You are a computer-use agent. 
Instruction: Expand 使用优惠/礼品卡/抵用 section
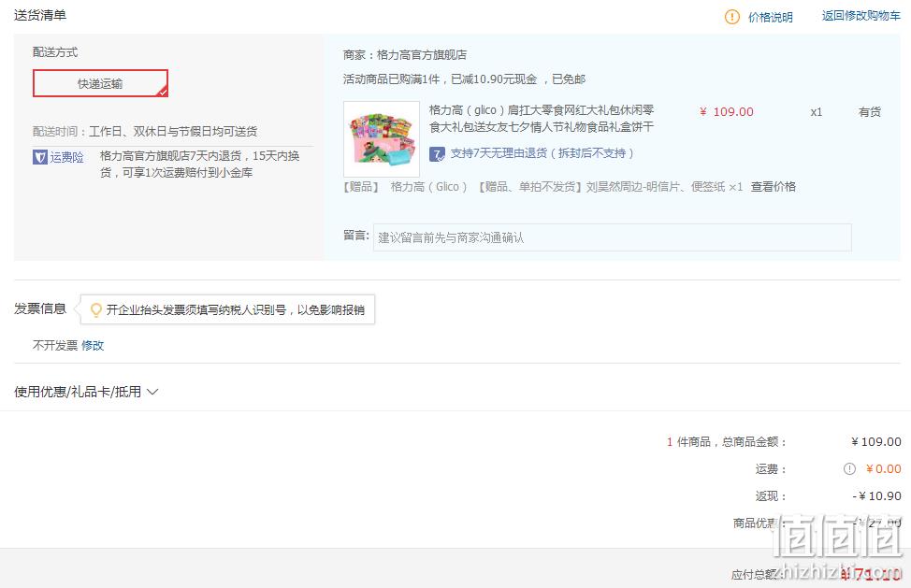(x=86, y=392)
